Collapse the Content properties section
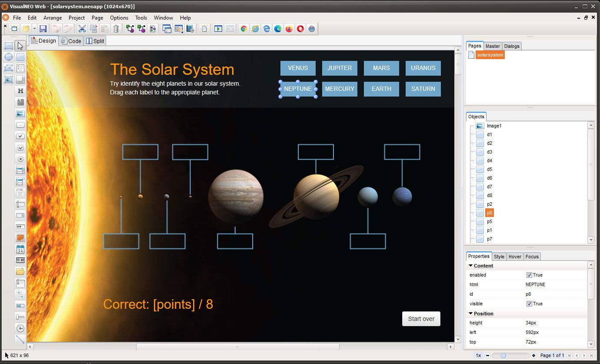 pos(471,266)
